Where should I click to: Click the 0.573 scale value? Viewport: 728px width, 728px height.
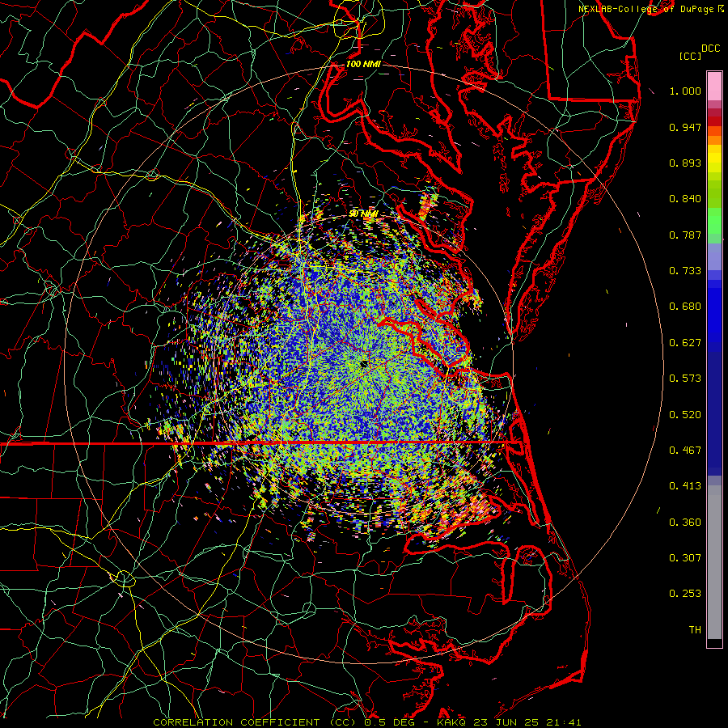[x=685, y=379]
